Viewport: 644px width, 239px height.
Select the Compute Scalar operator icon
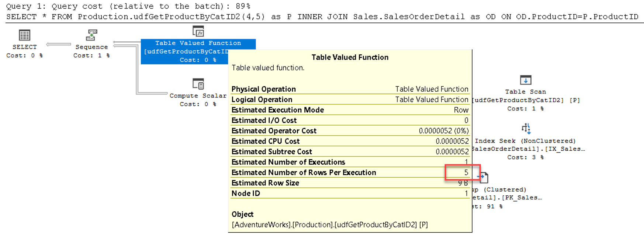(198, 84)
